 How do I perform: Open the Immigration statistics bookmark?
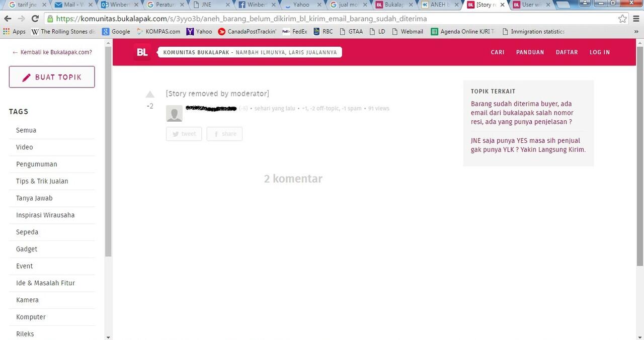click(x=533, y=31)
